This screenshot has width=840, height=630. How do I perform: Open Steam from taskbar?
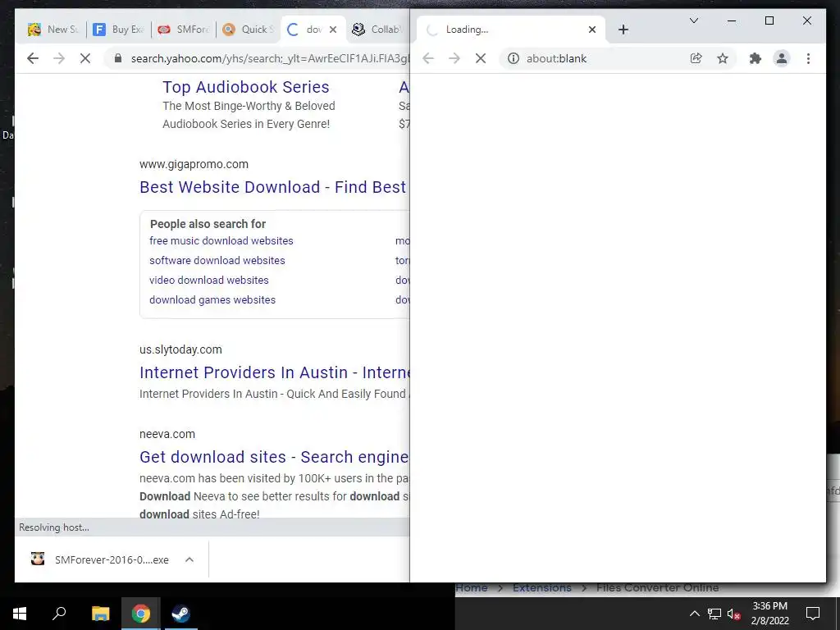coord(180,614)
